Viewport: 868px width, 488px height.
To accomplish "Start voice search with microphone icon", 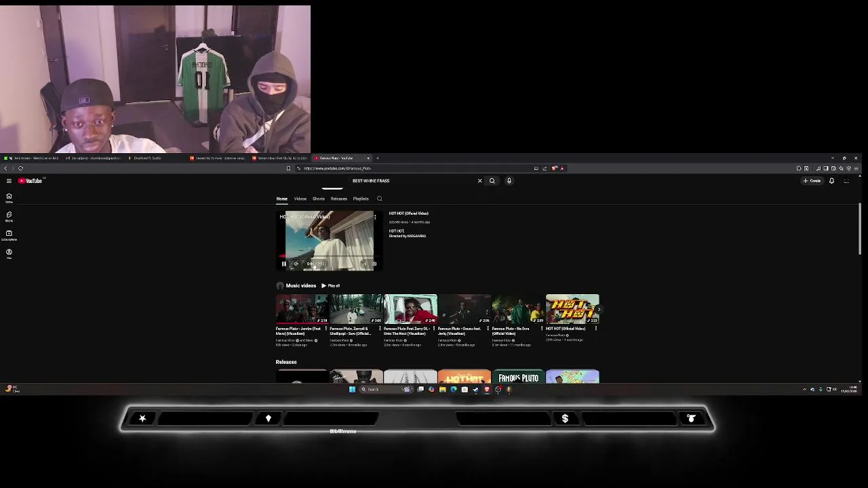I will click(509, 181).
